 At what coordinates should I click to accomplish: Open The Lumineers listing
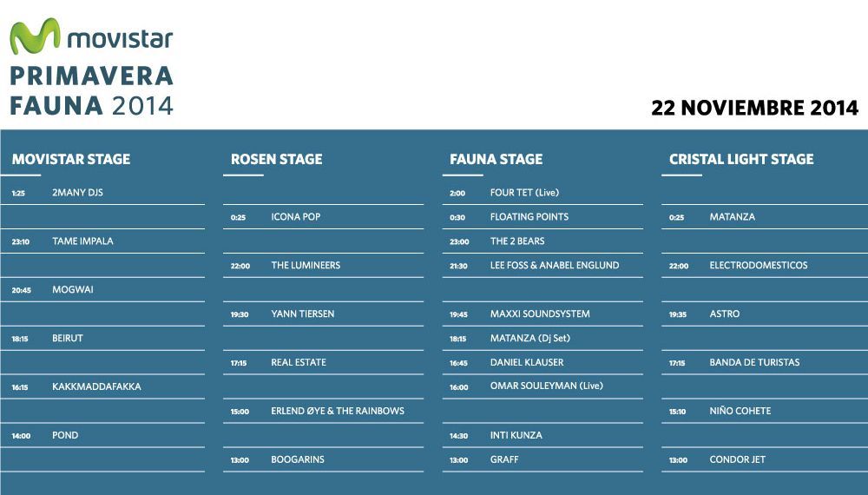[x=306, y=266]
